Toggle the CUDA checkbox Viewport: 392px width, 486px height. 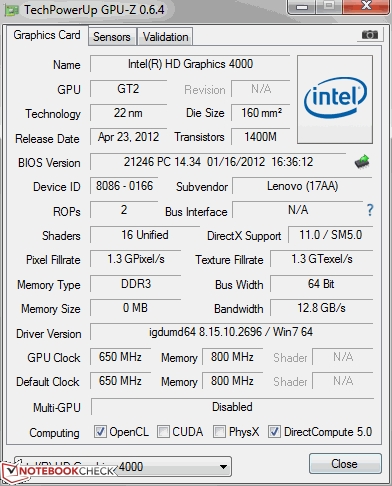163,432
